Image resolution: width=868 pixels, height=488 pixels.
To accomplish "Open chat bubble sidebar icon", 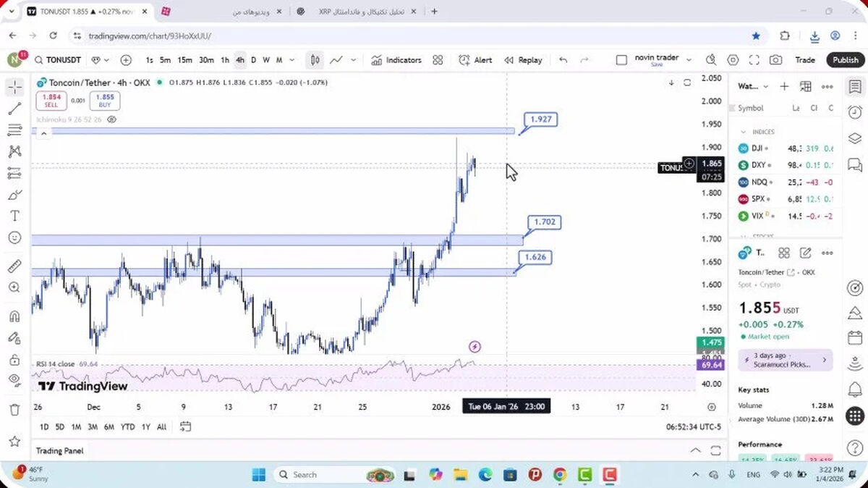I will coord(855,164).
